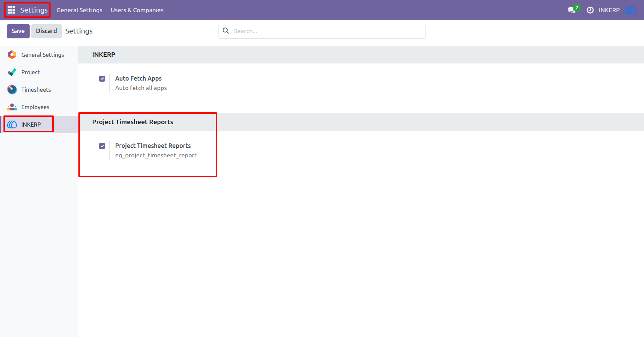The height and width of the screenshot is (337, 644).
Task: Open the apps grid menu icon
Action: 11,10
